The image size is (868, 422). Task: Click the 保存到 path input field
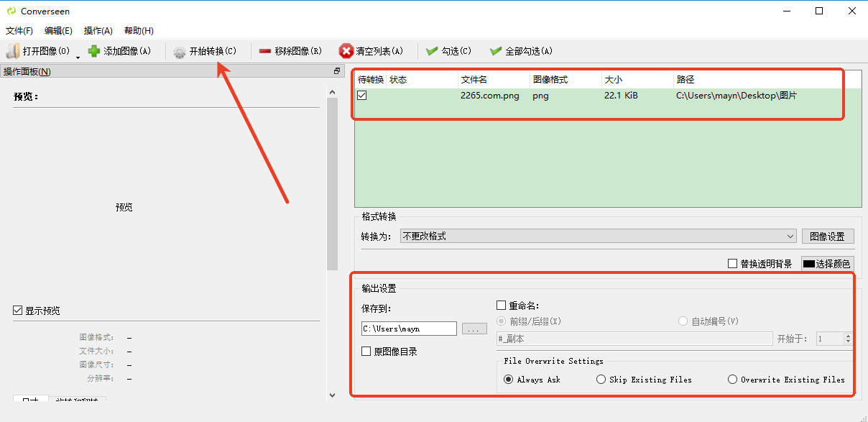coord(408,329)
